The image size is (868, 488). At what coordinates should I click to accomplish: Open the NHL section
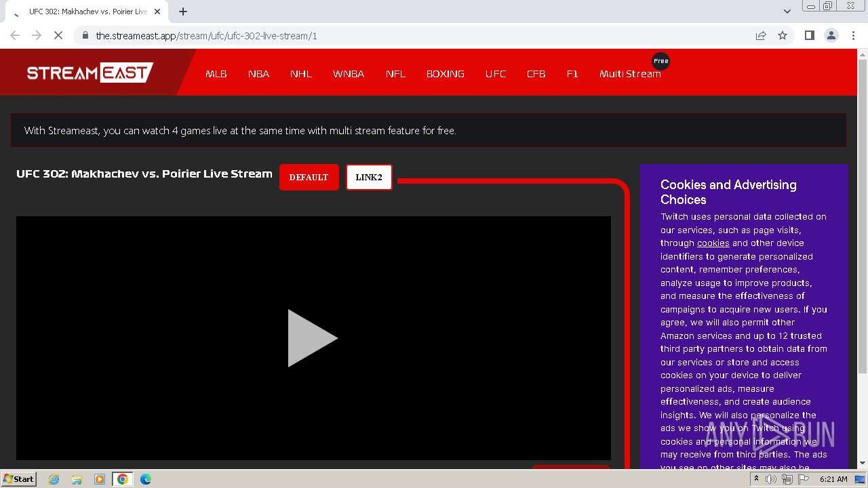pos(301,74)
